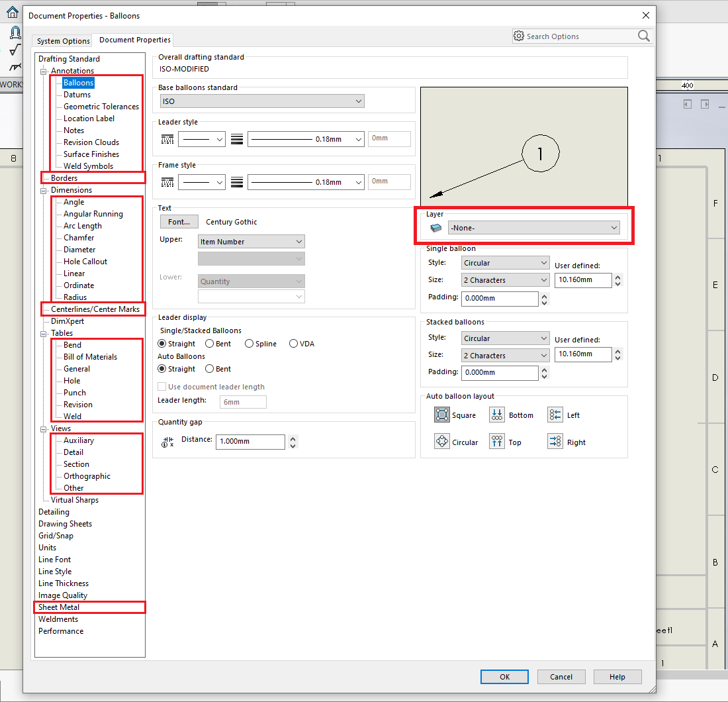Choose the Spline leader radio button
This screenshot has width=728, height=702.
pyautogui.click(x=249, y=344)
